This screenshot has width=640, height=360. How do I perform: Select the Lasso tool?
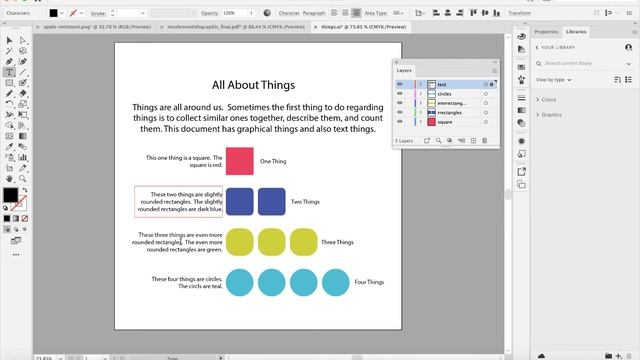click(x=23, y=51)
